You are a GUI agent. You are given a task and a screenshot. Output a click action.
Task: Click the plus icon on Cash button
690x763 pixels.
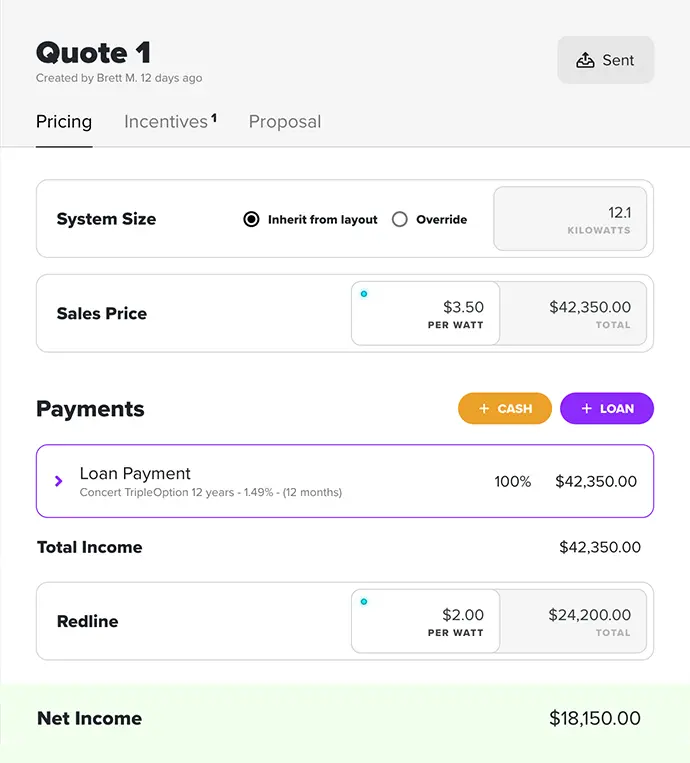pyautogui.click(x=484, y=409)
